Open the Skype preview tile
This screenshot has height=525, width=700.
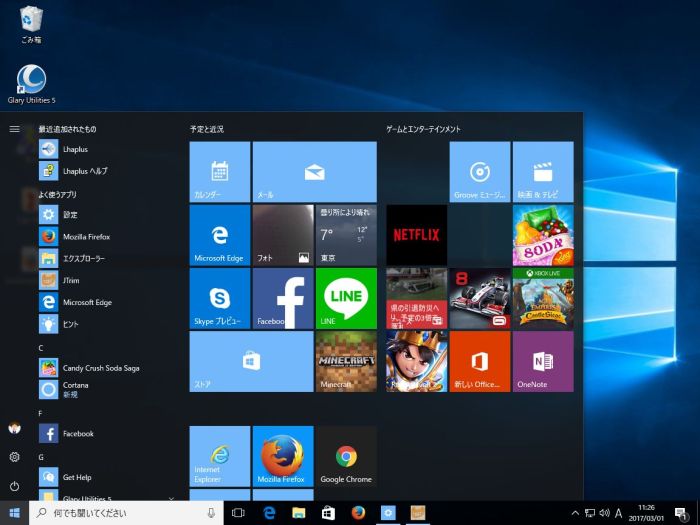pyautogui.click(x=220, y=298)
